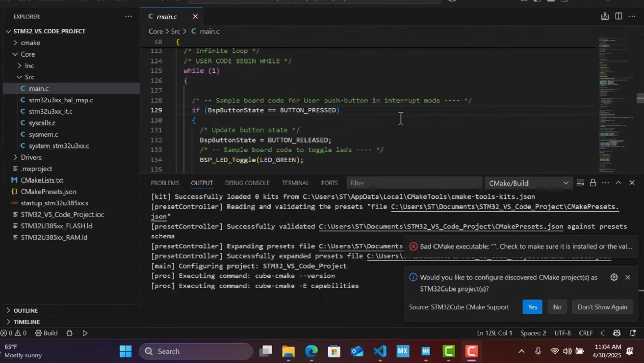Viewport: 644px width, 363px height.
Task: Change line ending via CRLF
Action: [x=586, y=333]
